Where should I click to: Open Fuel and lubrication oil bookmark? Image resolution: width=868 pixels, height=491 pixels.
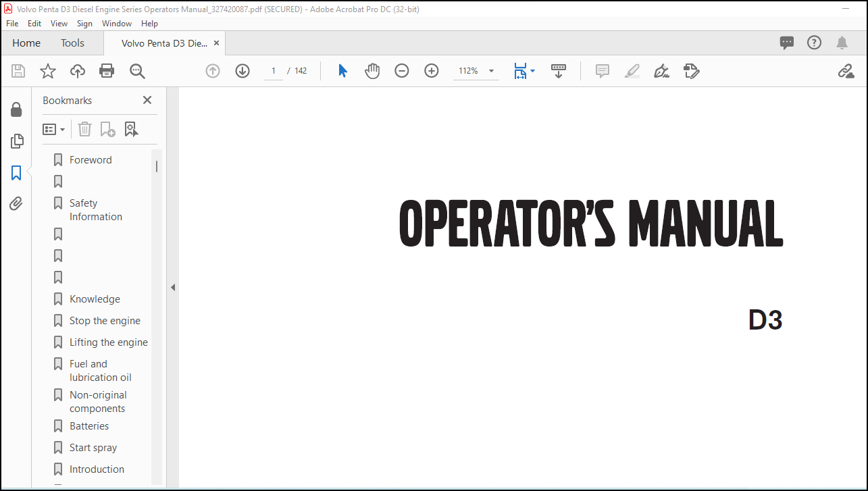(x=101, y=371)
